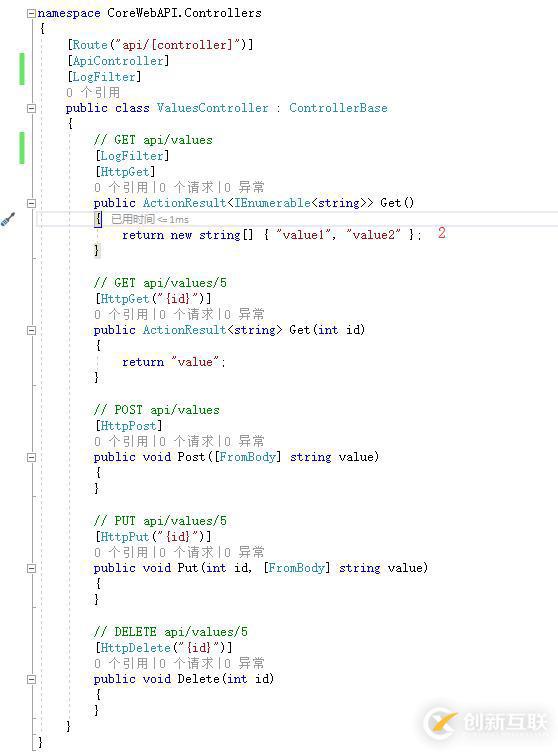Click the [ApiController] attribute
Screen dimensions: 558x752
pos(118,61)
